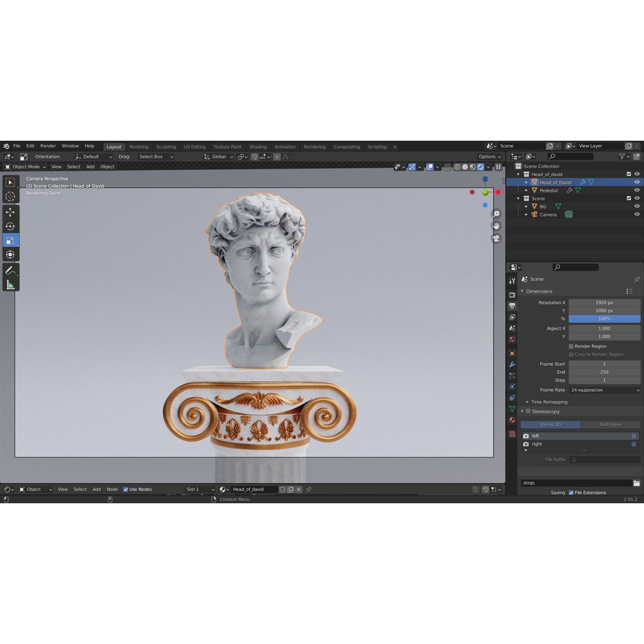Screen dimensions: 644x644
Task: Toggle Render Region checkbox
Action: 571,346
